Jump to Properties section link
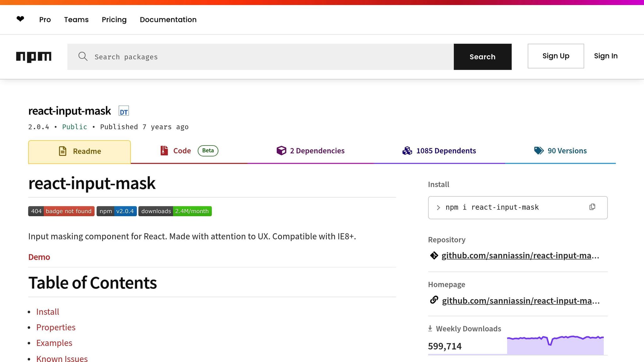The image size is (644, 362). 56,327
